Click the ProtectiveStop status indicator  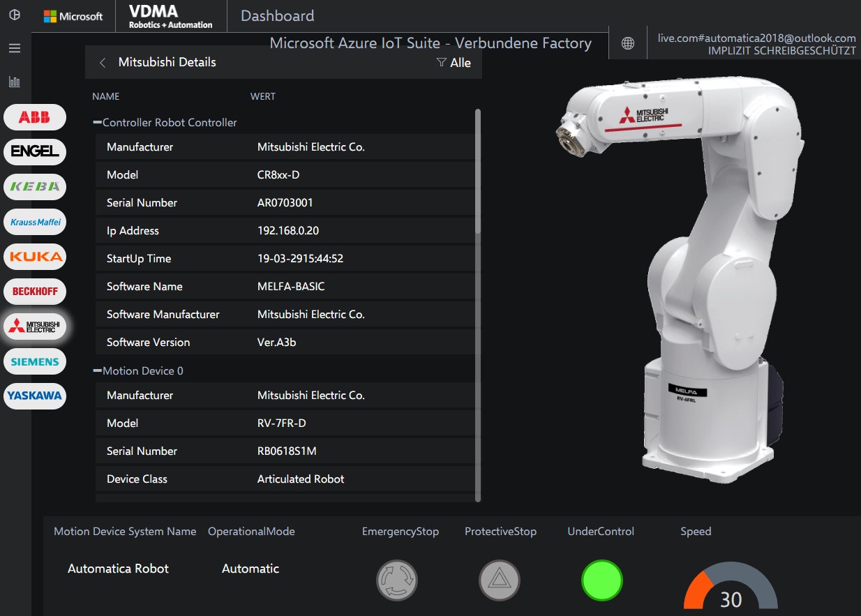coord(498,580)
